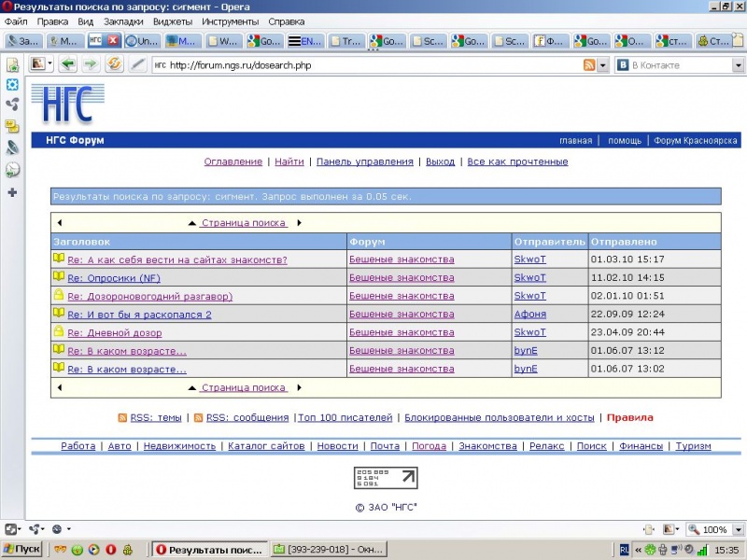Viewport: 747px width, 560px height.
Task: Click the Windows Пуск start button
Action: pyautogui.click(x=21, y=549)
